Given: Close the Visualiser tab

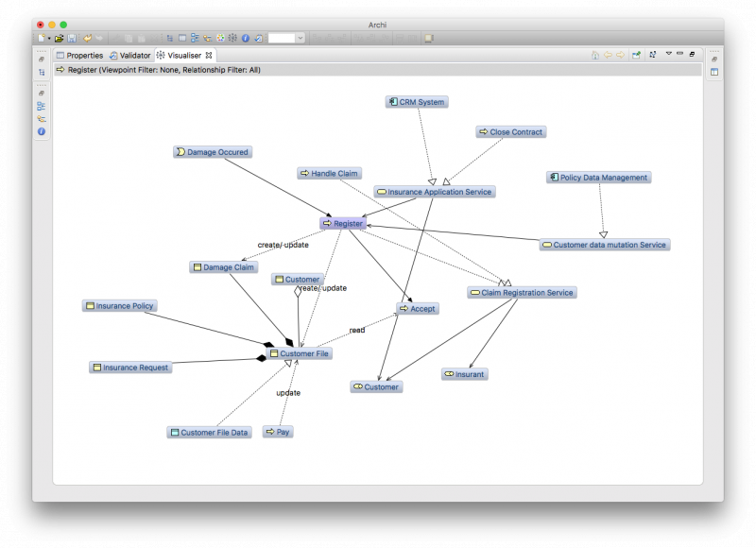Looking at the screenshot, I should [209, 56].
